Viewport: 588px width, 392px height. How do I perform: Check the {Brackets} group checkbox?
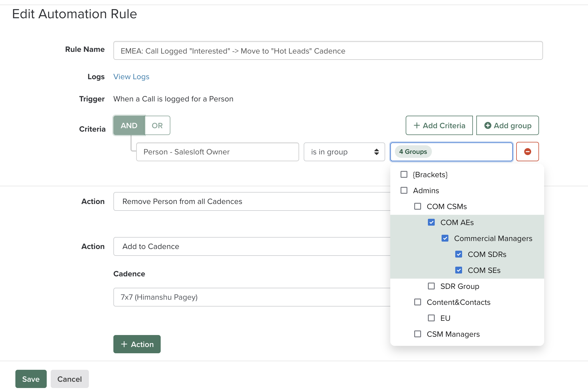click(x=404, y=174)
